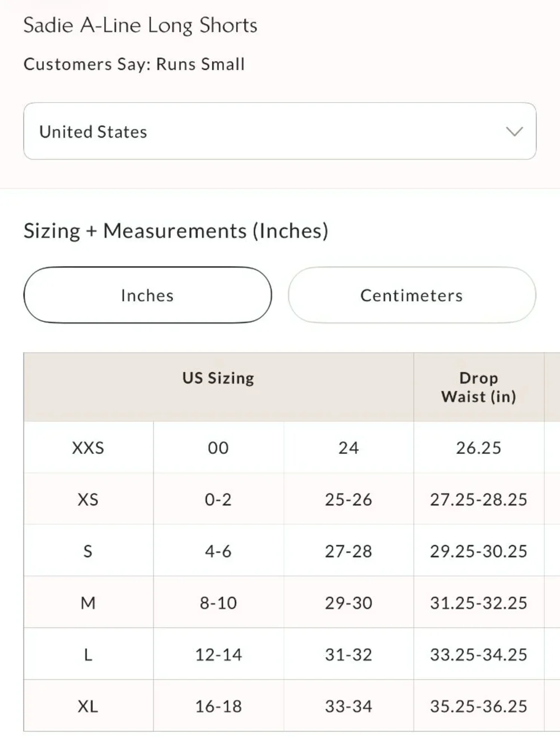
Task: Click the 00 US size cell
Action: tap(218, 447)
